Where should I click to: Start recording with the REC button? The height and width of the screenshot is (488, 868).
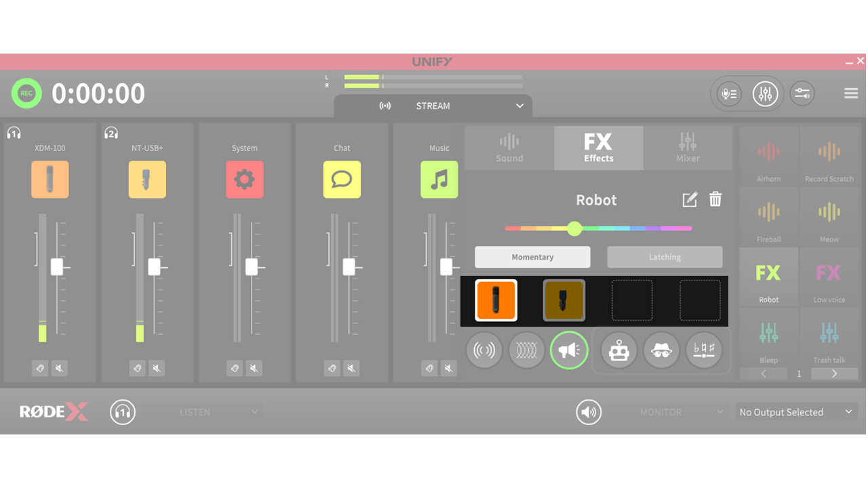(x=26, y=94)
